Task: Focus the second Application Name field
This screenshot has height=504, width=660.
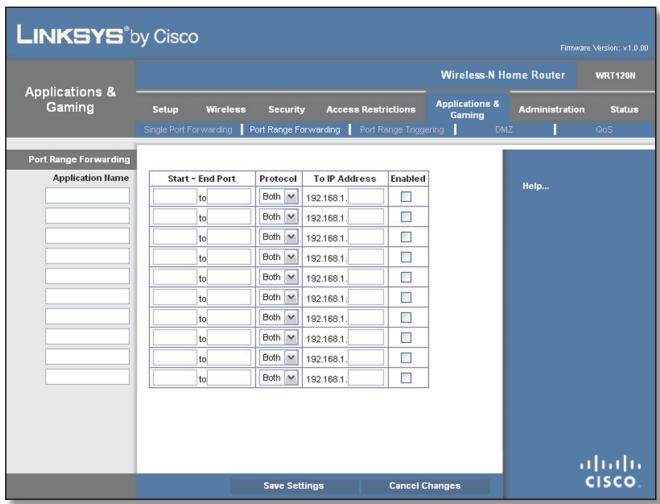Action: pos(88,216)
